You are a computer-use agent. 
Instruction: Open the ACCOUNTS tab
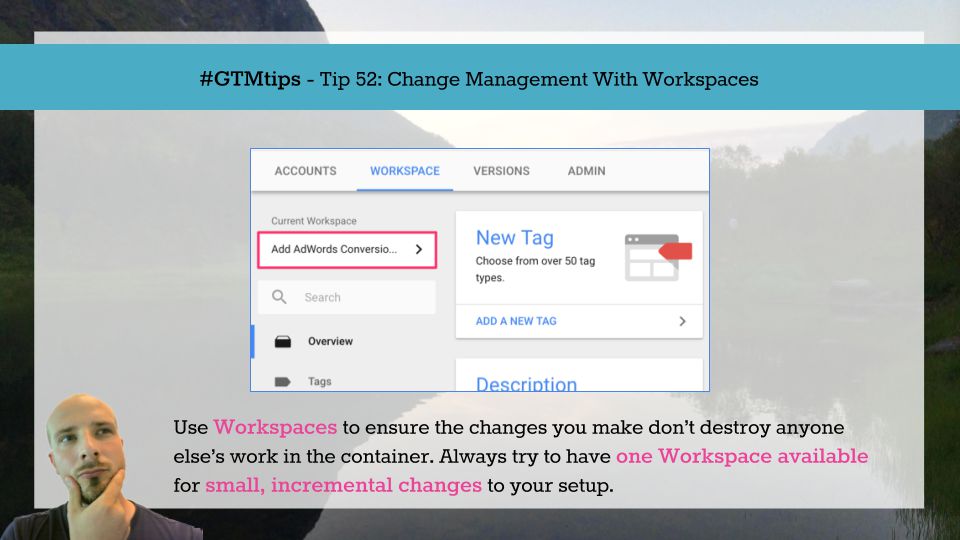[x=305, y=171]
